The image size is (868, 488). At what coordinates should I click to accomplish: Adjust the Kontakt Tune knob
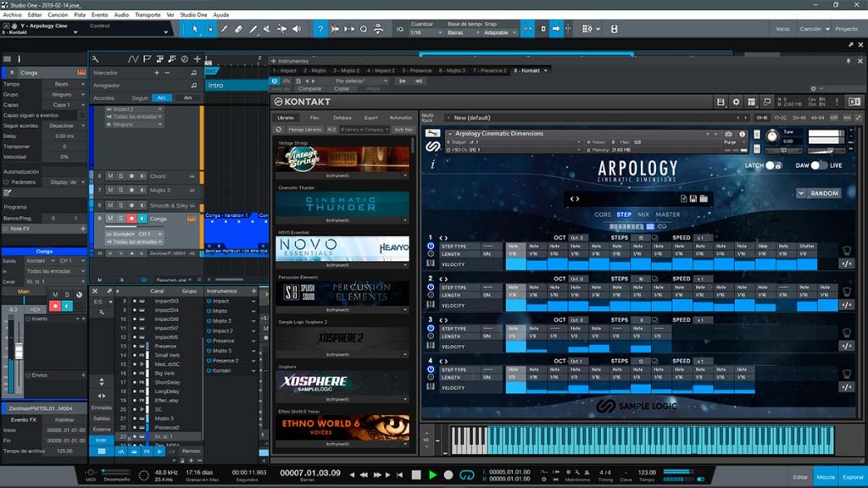click(x=771, y=136)
